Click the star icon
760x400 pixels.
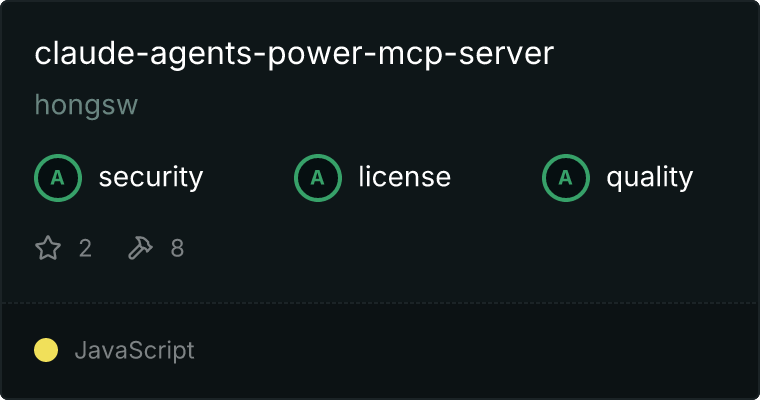(x=48, y=248)
